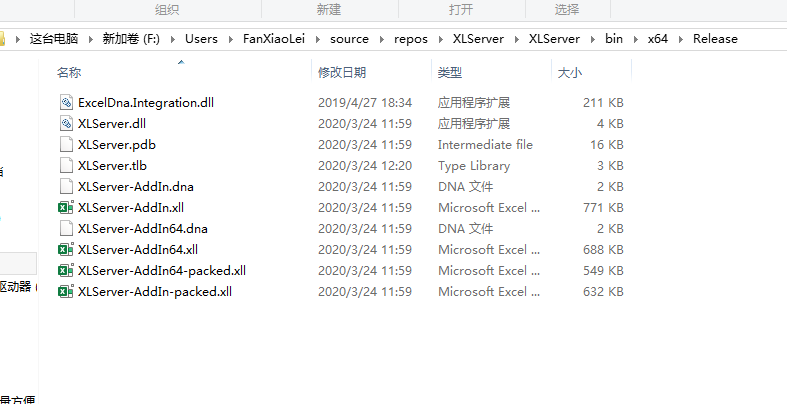
Task: Click the 2020/3/24 12:20 date of XLServer.tlb
Action: 365,166
